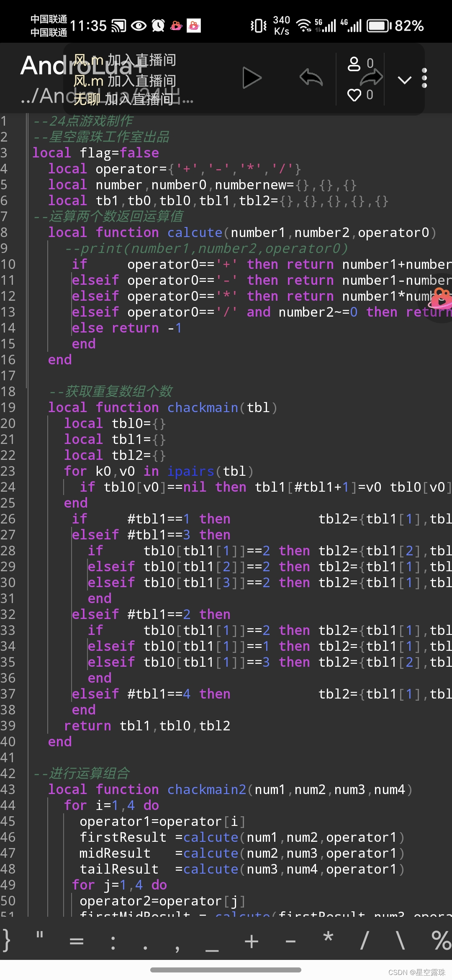Screen dimensions: 452x980
Task: Click the file path subtitle under title
Action: (x=107, y=96)
